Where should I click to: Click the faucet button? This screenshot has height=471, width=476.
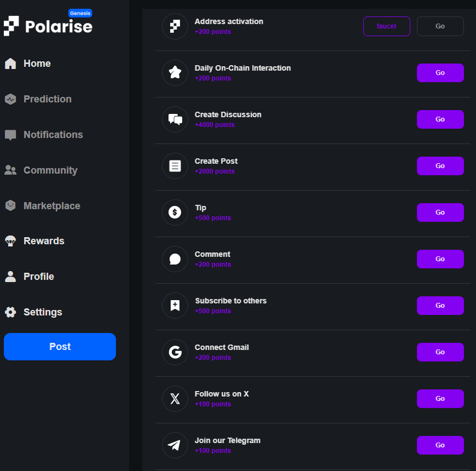(x=387, y=26)
